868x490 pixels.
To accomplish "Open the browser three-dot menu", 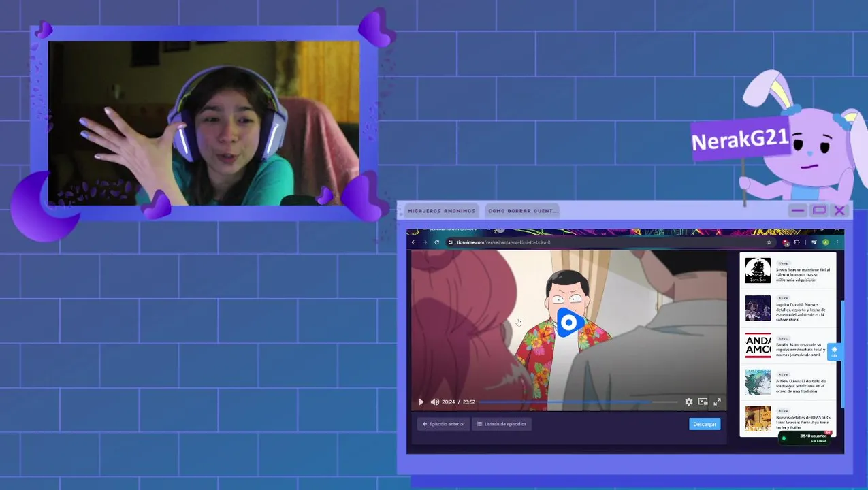I will [x=837, y=242].
